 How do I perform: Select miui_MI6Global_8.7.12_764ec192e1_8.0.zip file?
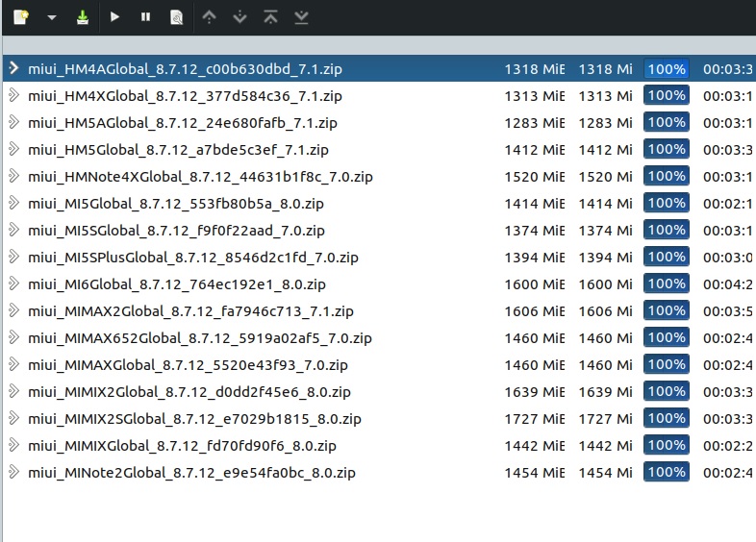(177, 284)
